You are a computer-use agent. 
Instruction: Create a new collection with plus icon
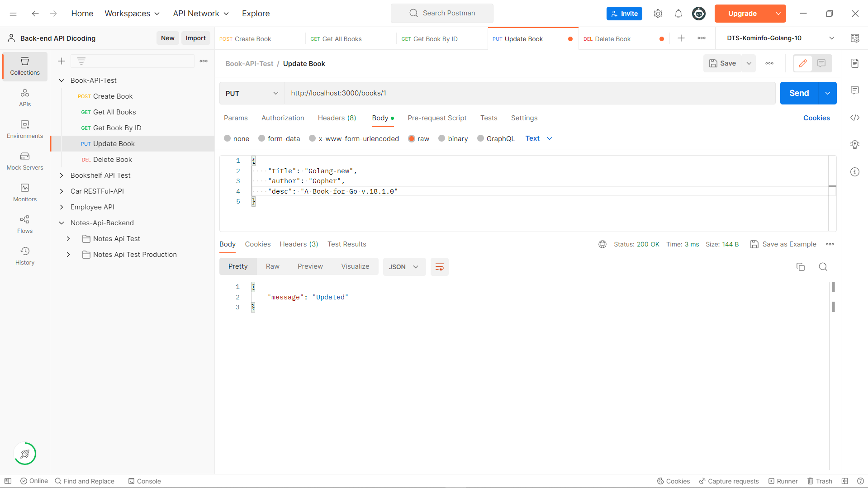(62, 61)
